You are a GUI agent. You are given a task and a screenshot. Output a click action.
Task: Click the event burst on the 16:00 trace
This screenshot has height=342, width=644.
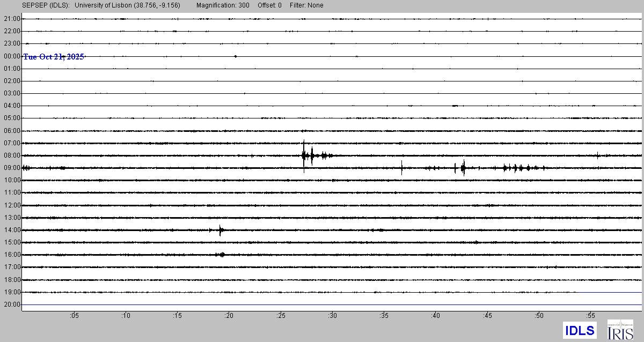point(221,255)
